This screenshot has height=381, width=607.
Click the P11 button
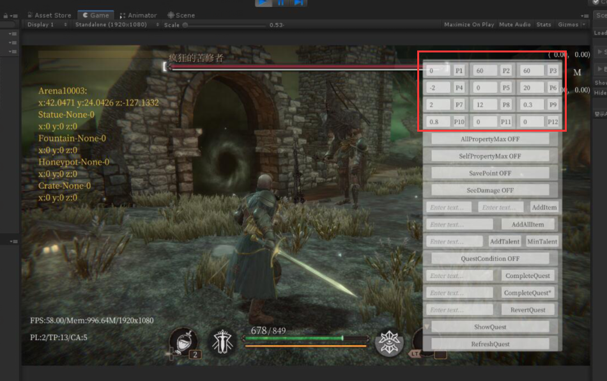click(506, 122)
